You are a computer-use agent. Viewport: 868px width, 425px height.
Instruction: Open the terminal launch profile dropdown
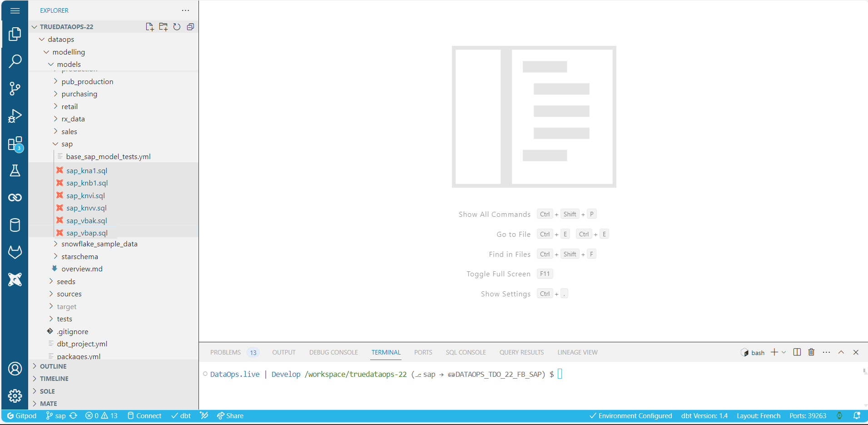[x=783, y=352]
